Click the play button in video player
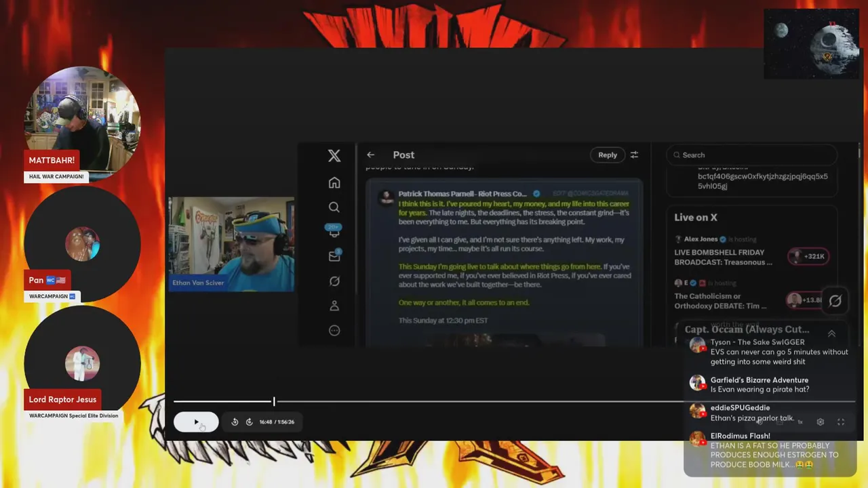 pos(196,422)
